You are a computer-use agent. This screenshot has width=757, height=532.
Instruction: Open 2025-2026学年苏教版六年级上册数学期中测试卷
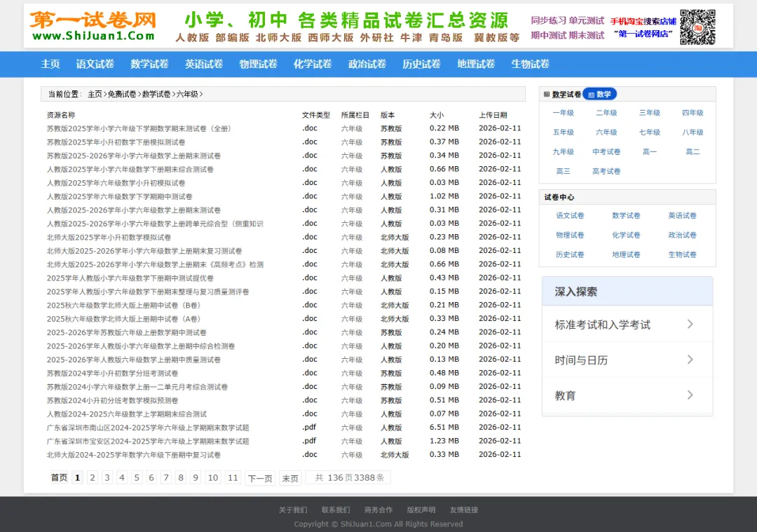(126, 332)
